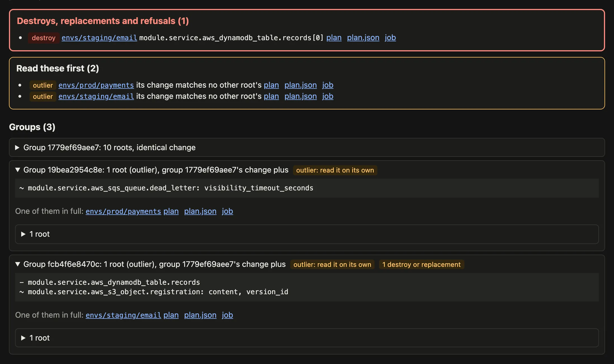Open job link for envs/staging/email outlier row

pyautogui.click(x=328, y=96)
